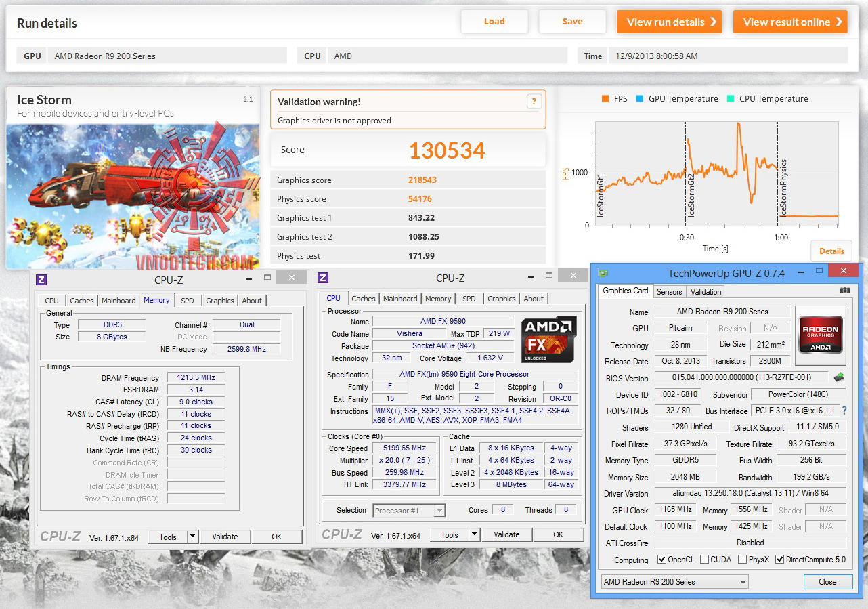Open the AMD Radeon R9 200 Series dropdown

click(x=675, y=582)
